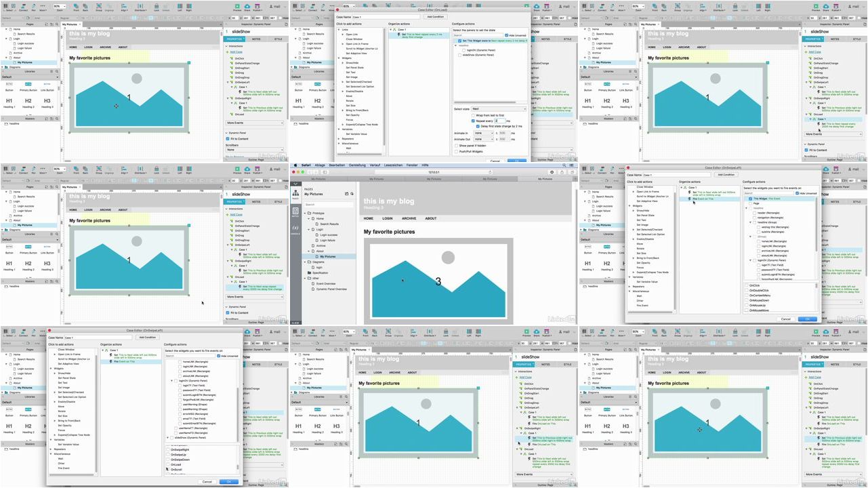
Task: Collapse the Diagrams folder in Safari sidebar
Action: coord(305,262)
